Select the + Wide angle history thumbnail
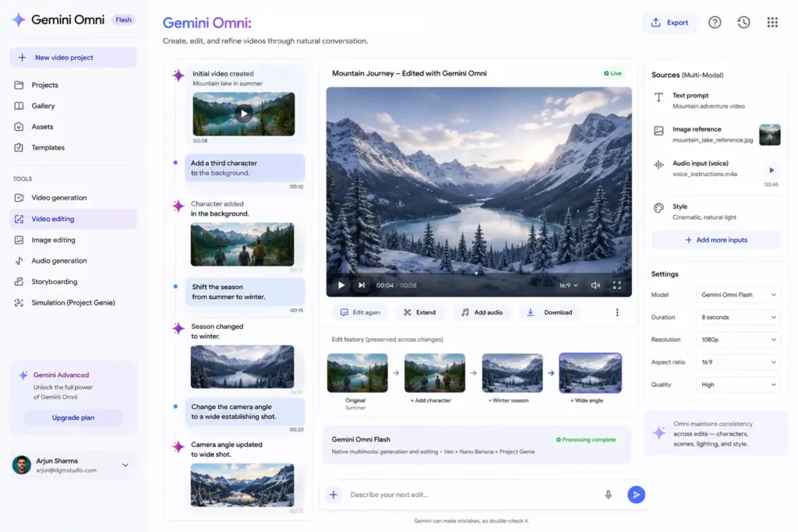Viewport: 798px width, 532px height. point(591,373)
